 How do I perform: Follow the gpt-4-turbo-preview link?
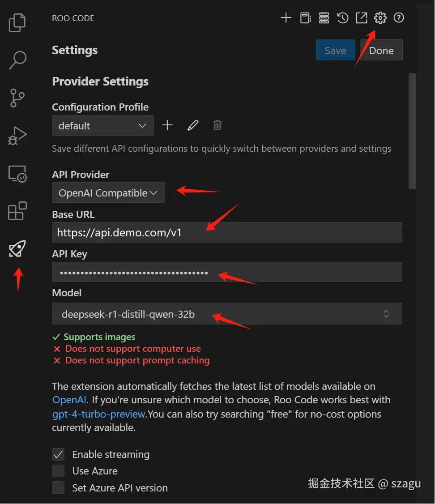pyautogui.click(x=99, y=414)
